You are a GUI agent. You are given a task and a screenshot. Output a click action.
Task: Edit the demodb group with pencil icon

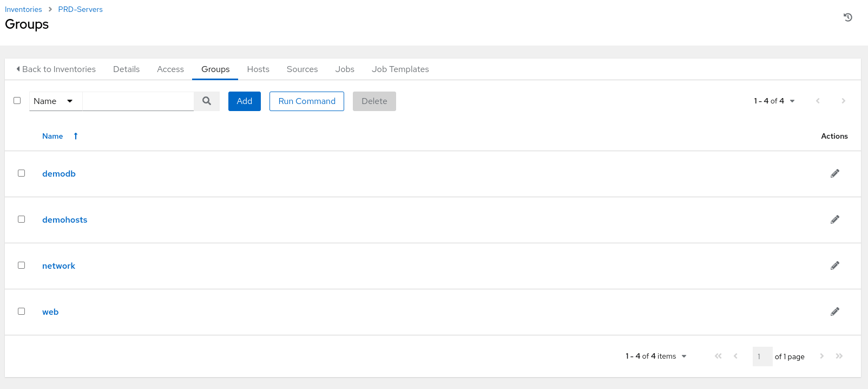[834, 173]
